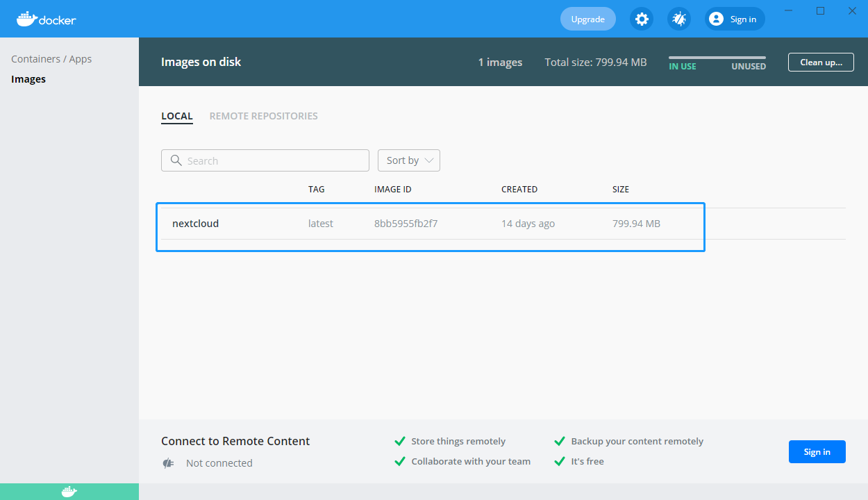Open the Sort by dropdown
The width and height of the screenshot is (868, 500).
click(408, 160)
